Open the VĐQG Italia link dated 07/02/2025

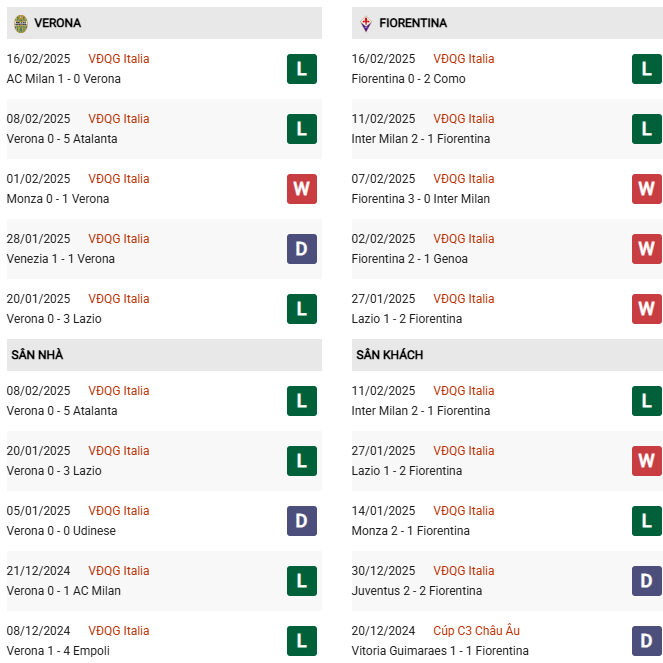click(464, 179)
